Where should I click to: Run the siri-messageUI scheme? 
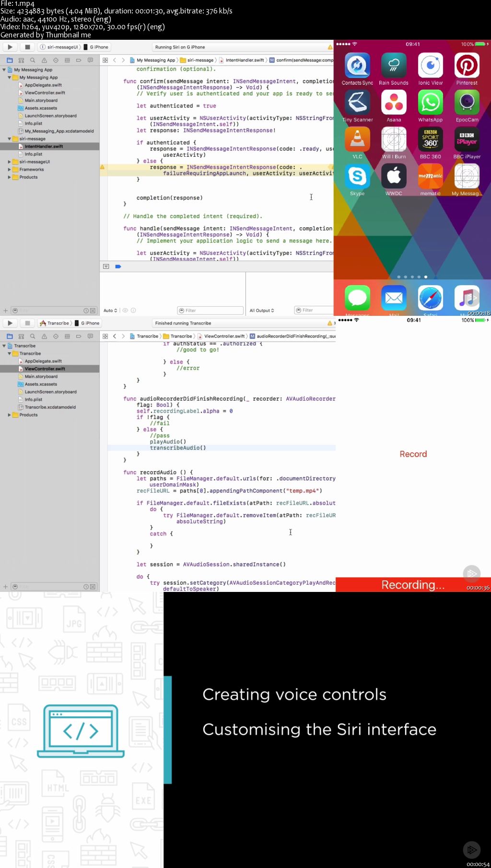point(10,47)
